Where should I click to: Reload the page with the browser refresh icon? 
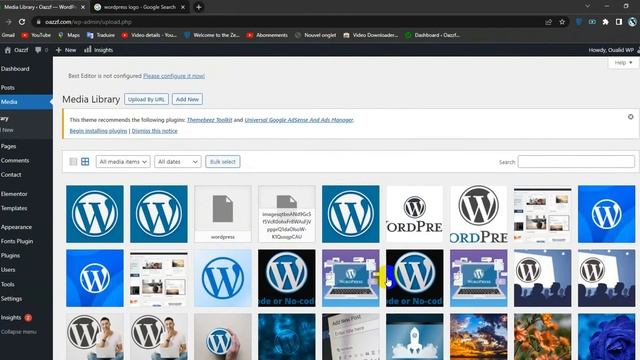(x=22, y=22)
